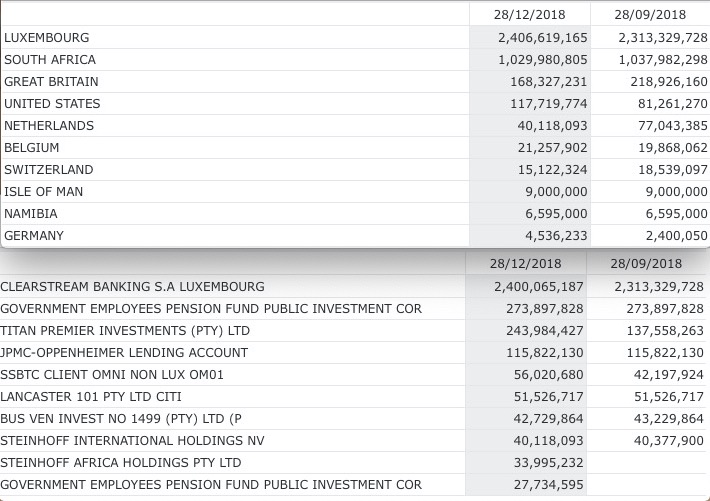This screenshot has width=710, height=501.
Task: Select the value 42,729,864
Action: click(x=548, y=419)
